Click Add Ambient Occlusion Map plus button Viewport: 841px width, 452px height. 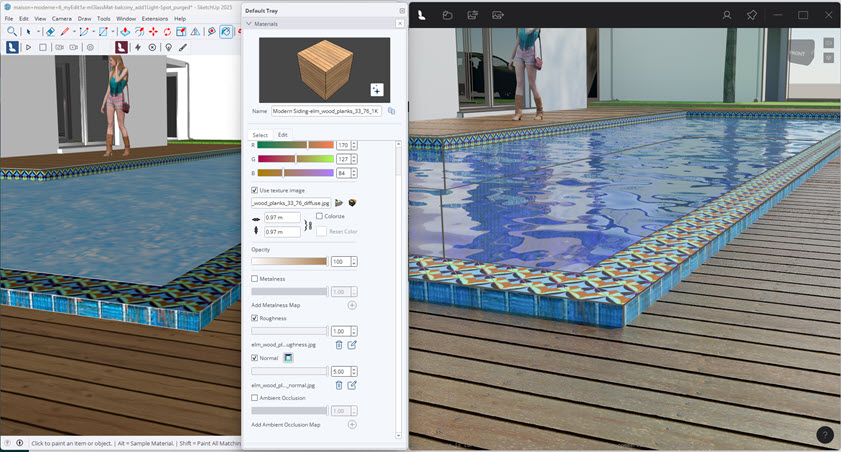coord(352,424)
